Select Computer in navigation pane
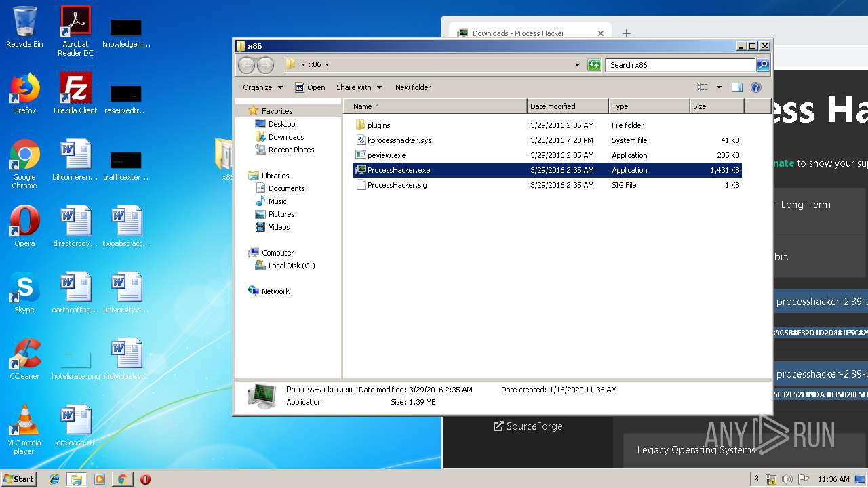868x488 pixels. (277, 253)
